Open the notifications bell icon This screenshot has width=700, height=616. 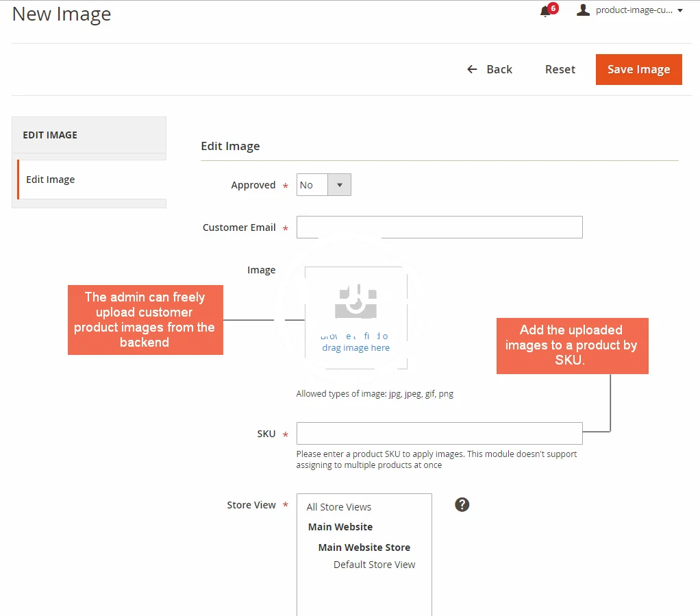click(545, 12)
